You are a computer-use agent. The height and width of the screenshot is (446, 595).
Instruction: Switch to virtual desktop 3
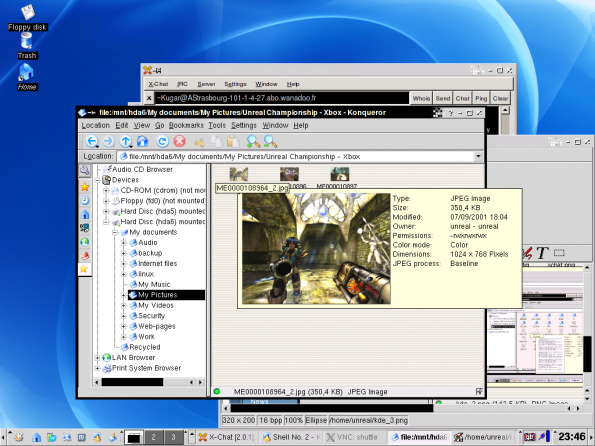pos(173,437)
